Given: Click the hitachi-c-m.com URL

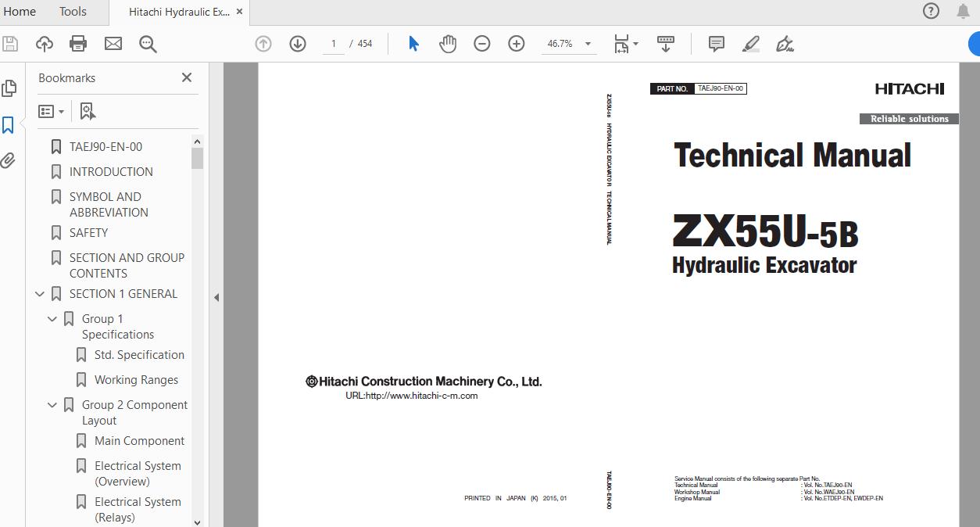Looking at the screenshot, I should click(x=412, y=396).
